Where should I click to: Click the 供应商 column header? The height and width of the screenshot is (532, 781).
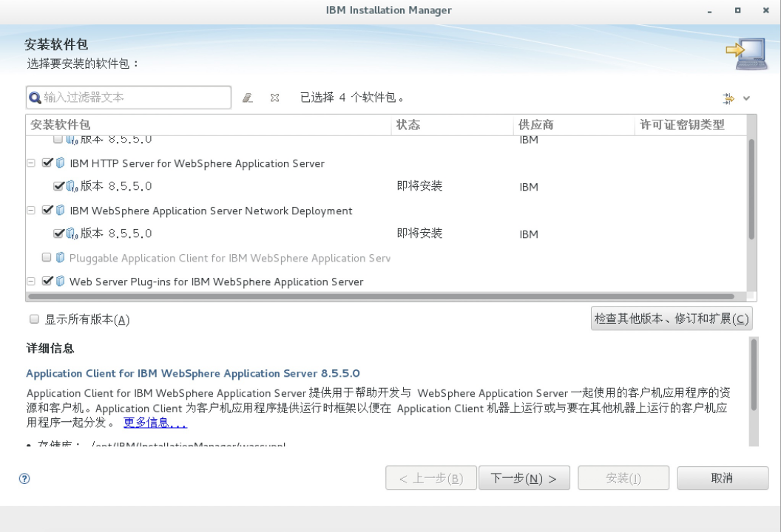tap(536, 125)
